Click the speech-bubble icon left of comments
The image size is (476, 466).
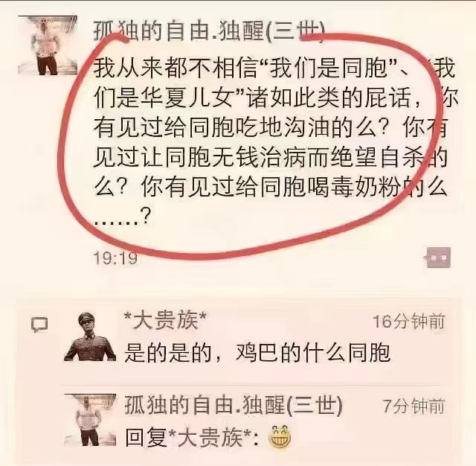(39, 325)
